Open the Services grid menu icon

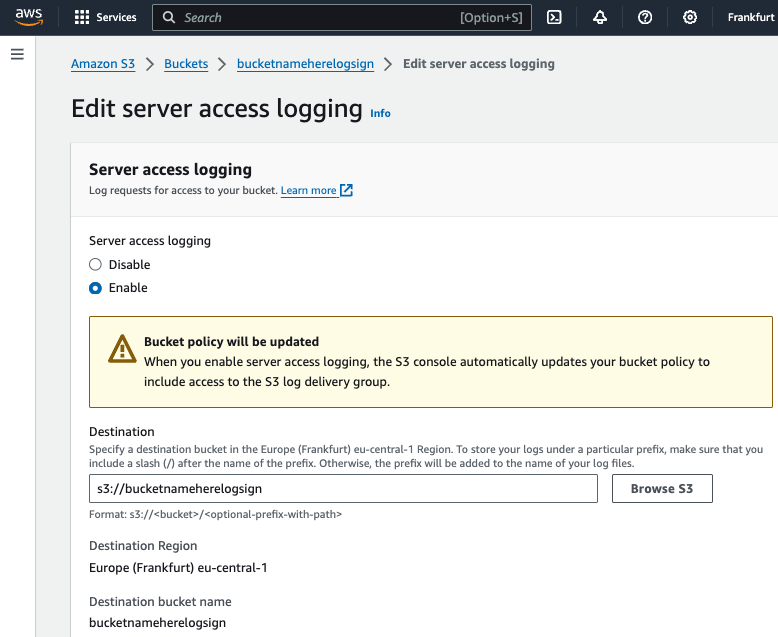point(82,17)
